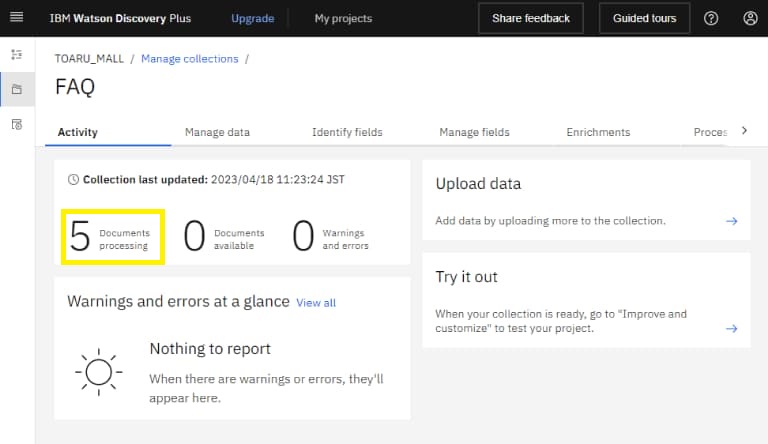The height and width of the screenshot is (444, 768).
Task: Open the hamburger navigation menu
Action: tap(16, 18)
